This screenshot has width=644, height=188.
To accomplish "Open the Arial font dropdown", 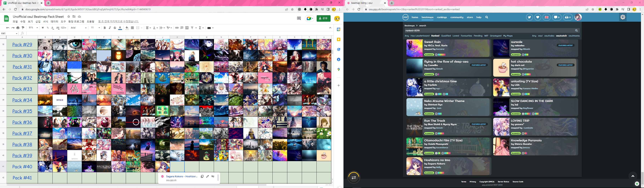I will pyautogui.click(x=79, y=28).
